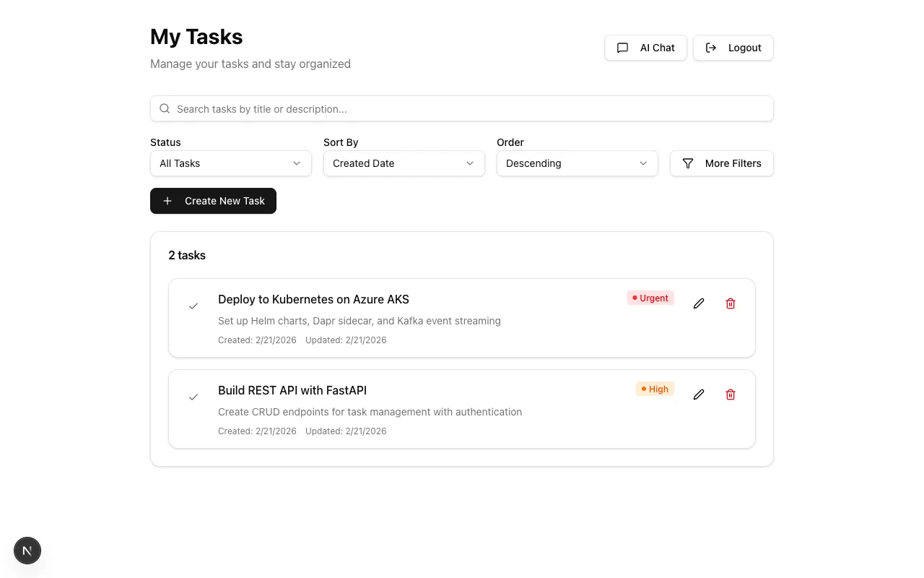
Task: Open the Status filter dropdown
Action: (x=230, y=163)
